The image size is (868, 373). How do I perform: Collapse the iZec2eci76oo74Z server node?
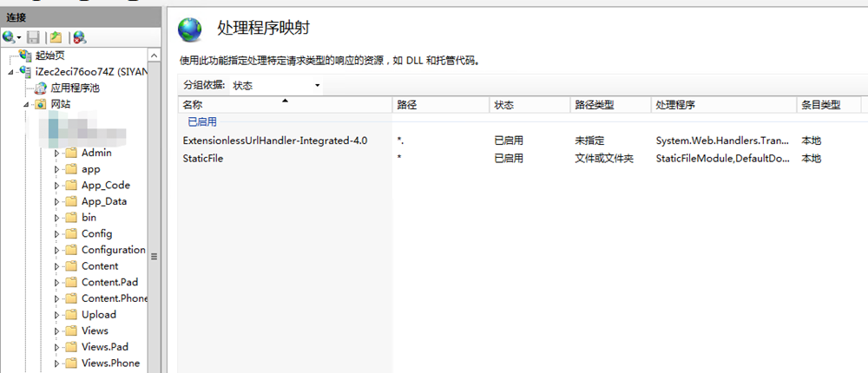click(x=11, y=72)
